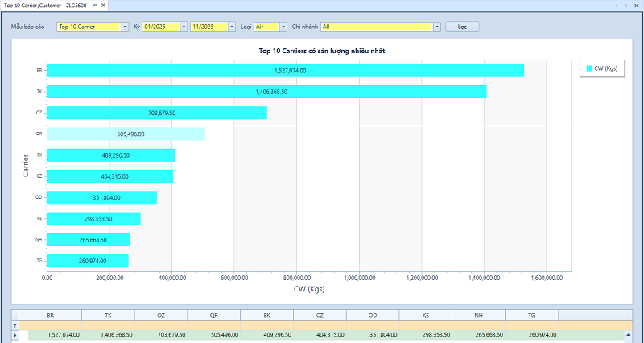The image size is (644, 343).
Task: Click the TK bar showing 1,406,368.50
Action: 266,92
